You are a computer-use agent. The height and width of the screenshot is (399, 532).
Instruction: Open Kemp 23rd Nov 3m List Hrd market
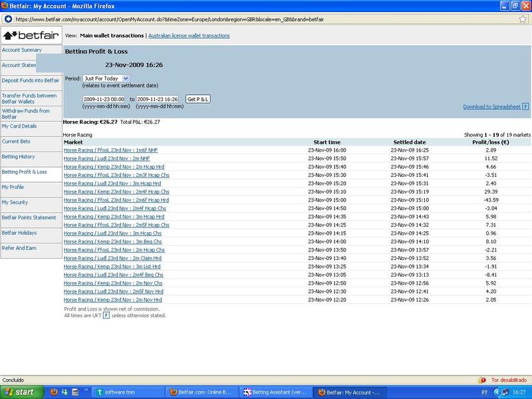pos(112,267)
